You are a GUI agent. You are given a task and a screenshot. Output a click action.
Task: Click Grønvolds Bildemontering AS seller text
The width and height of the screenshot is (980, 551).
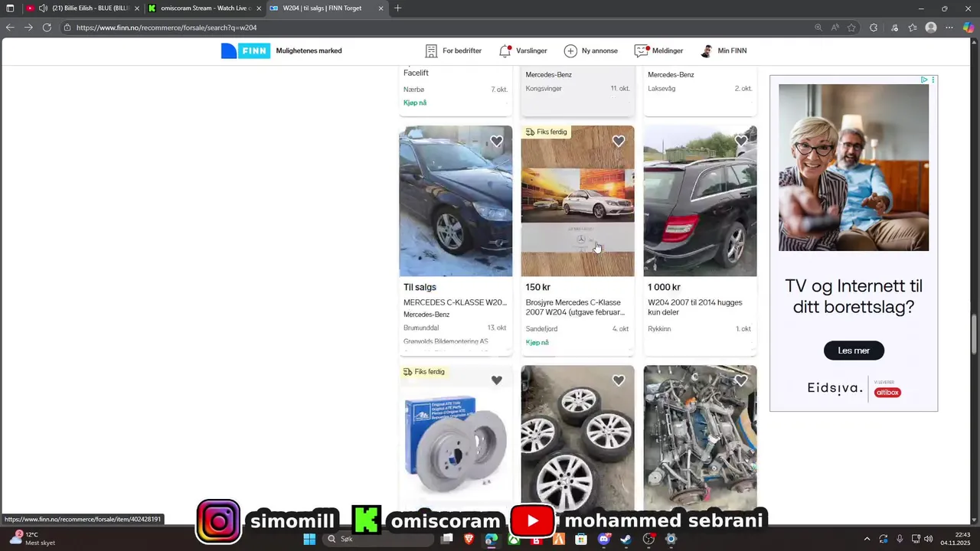click(446, 341)
